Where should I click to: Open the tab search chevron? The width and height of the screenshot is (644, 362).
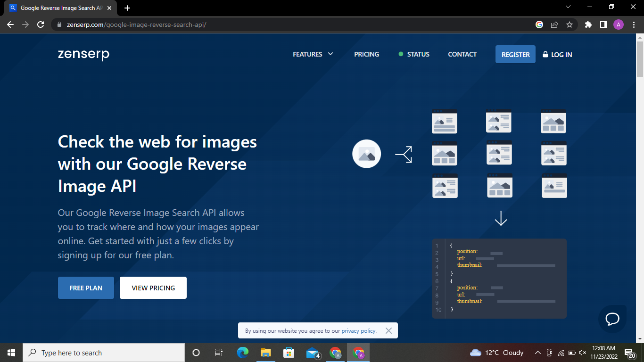coord(568,7)
